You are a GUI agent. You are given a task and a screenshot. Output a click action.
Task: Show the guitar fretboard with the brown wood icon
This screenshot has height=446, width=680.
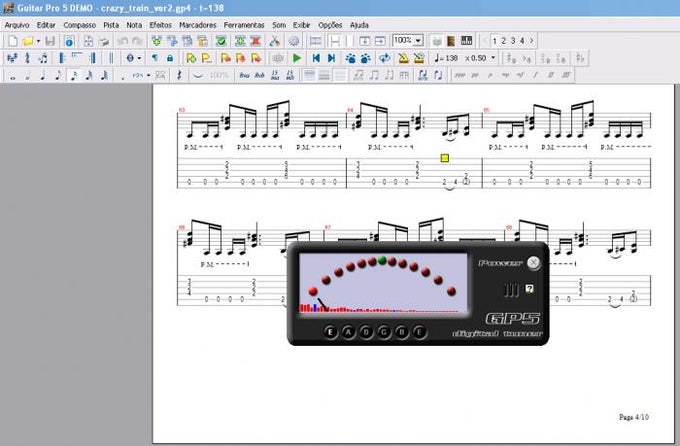(451, 41)
